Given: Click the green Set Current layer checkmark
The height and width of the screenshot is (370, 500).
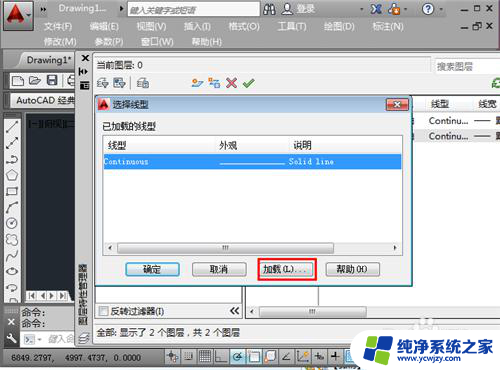Looking at the screenshot, I should click(249, 83).
